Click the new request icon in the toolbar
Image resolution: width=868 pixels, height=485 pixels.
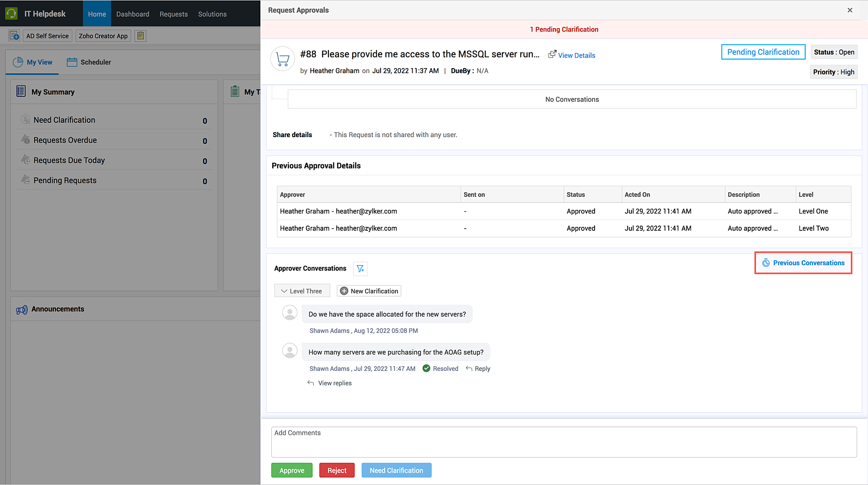click(14, 36)
